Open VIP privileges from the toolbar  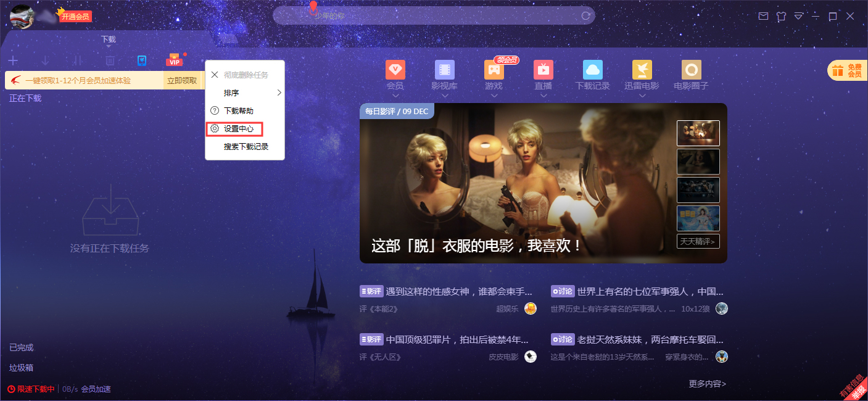point(174,60)
